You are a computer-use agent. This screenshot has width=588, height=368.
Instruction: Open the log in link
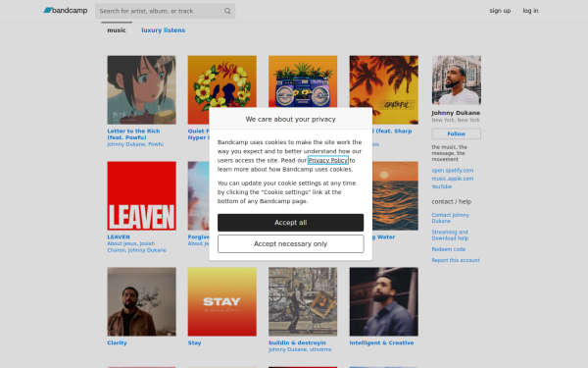coord(530,11)
